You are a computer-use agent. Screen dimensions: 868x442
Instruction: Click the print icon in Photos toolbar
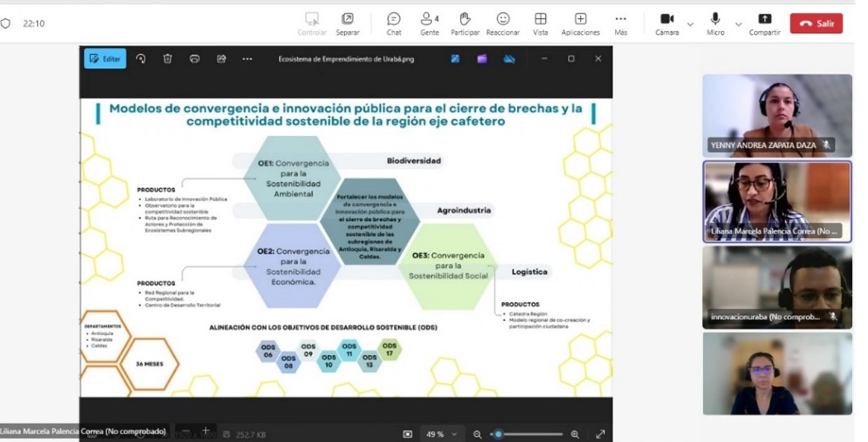pos(195,59)
